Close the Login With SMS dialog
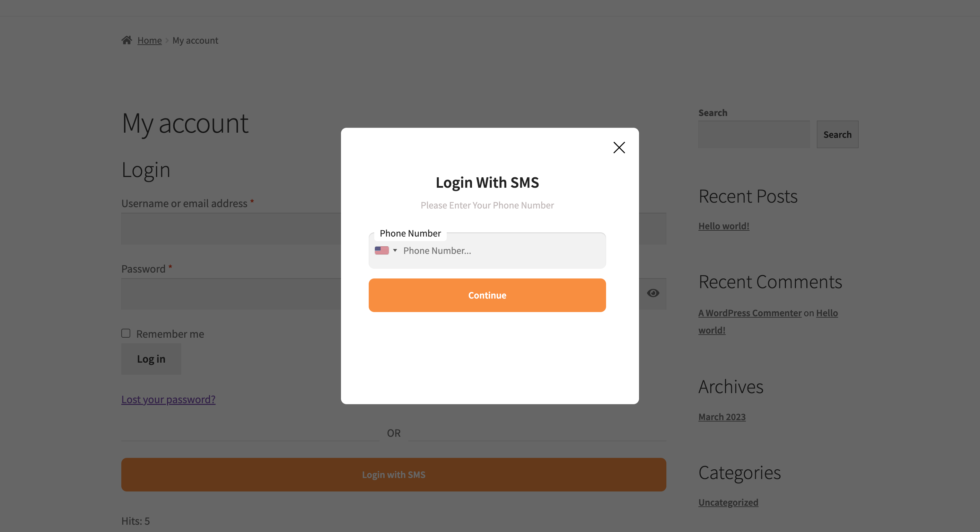Image resolution: width=980 pixels, height=532 pixels. click(x=619, y=148)
